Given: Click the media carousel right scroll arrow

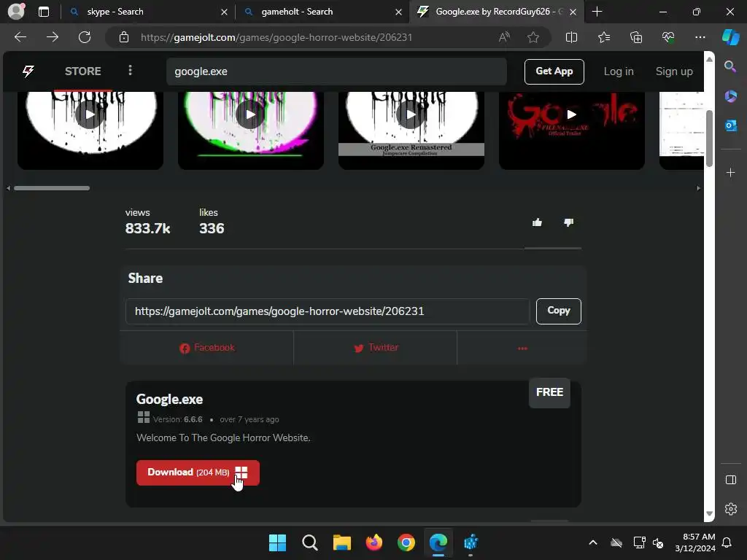Looking at the screenshot, I should tap(698, 188).
